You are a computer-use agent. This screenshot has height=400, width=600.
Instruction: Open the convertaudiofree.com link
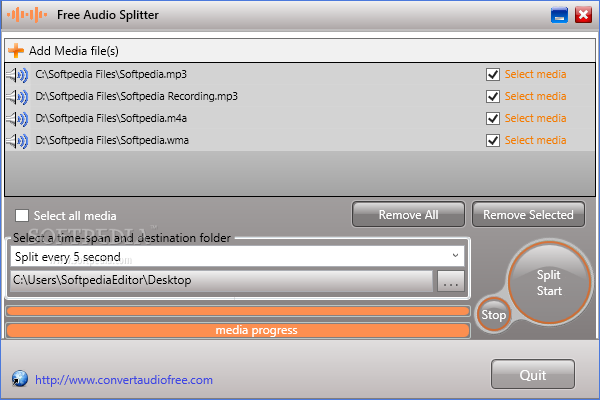click(x=124, y=380)
